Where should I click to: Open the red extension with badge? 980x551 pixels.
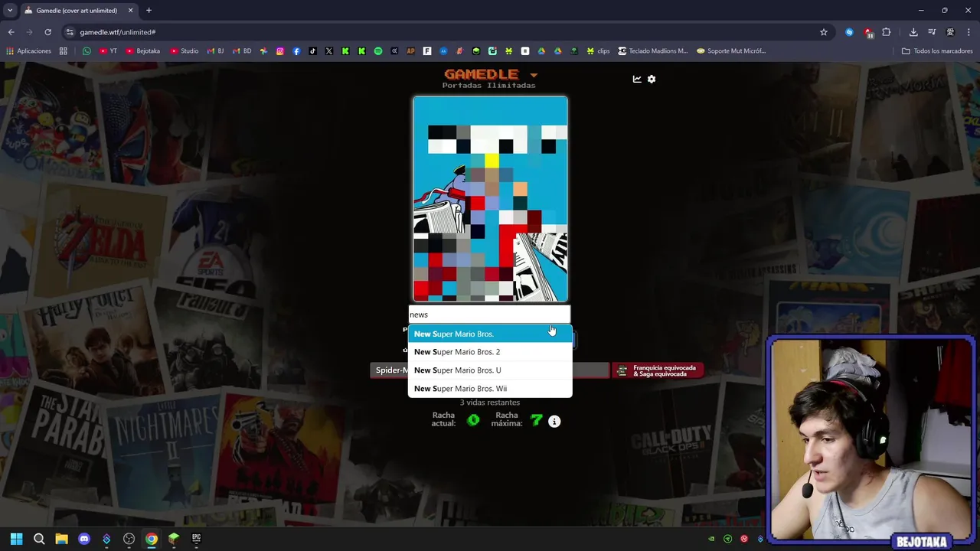868,32
